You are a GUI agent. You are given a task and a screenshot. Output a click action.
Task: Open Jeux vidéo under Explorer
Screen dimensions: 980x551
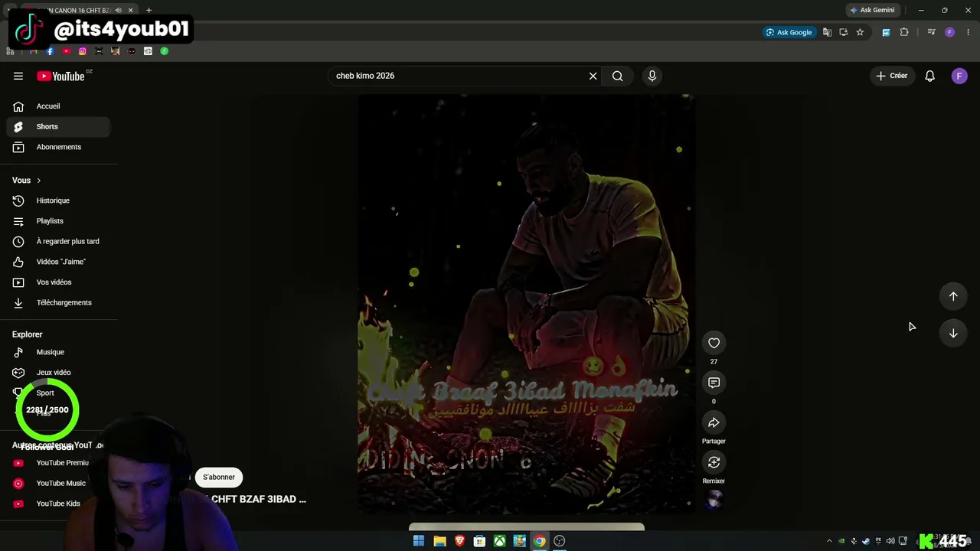click(x=57, y=373)
